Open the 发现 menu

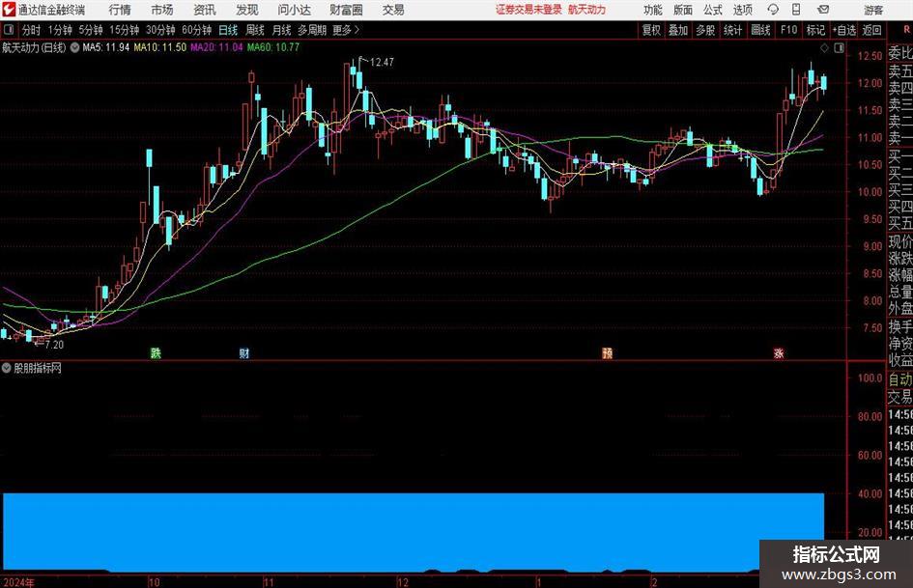coord(247,10)
